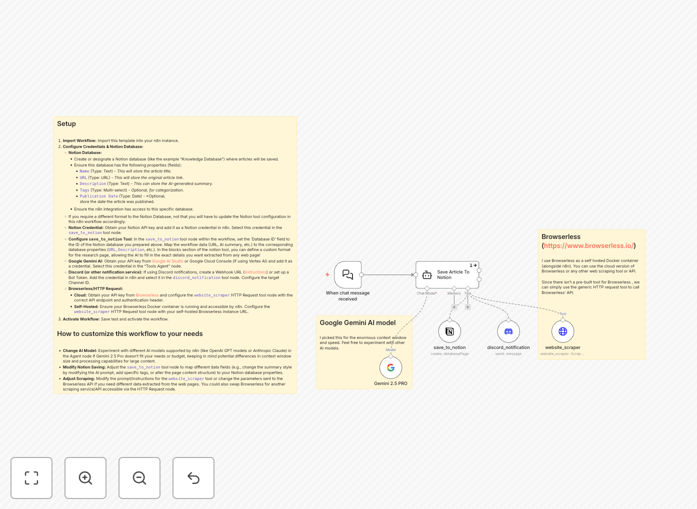Open the Google AI Studio link in Setup
697x509 pixels.
coord(167,261)
